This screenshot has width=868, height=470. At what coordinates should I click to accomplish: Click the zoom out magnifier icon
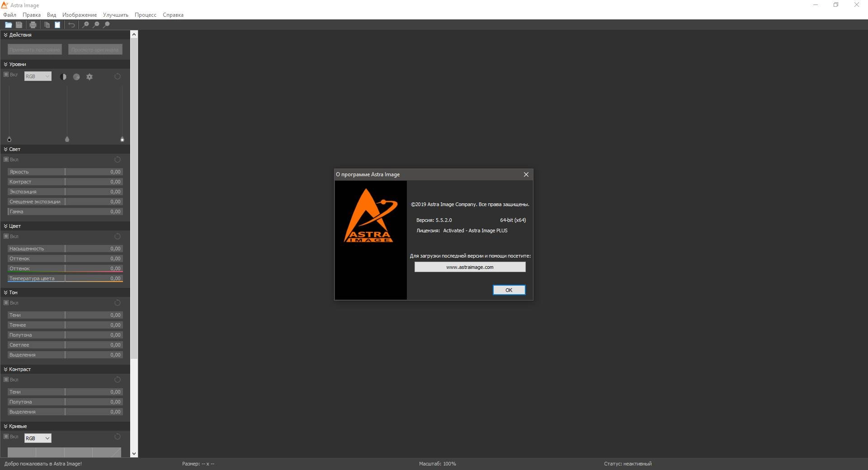pos(96,25)
